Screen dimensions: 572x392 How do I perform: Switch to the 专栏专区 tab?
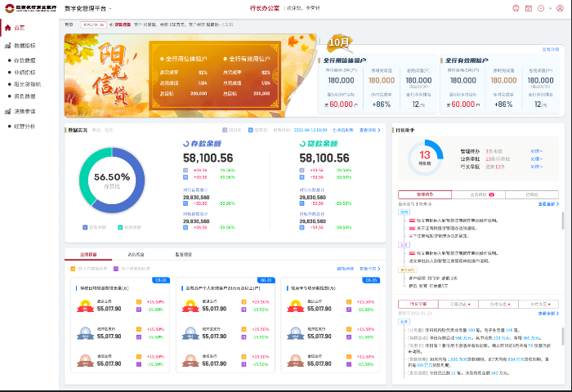point(538,304)
